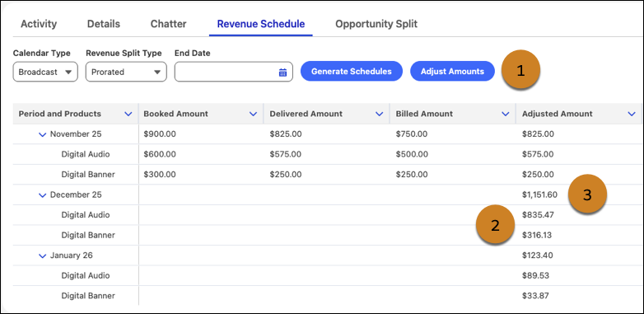Select Digital Banner under January 26
Image resolution: width=644 pixels, height=314 pixels.
[88, 296]
